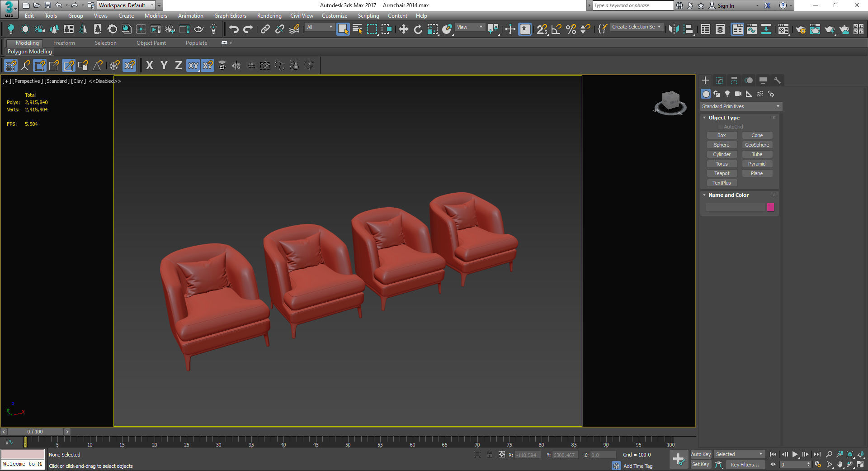868x471 pixels.
Task: Switch to the Freeform ribbon tab
Action: pyautogui.click(x=64, y=43)
